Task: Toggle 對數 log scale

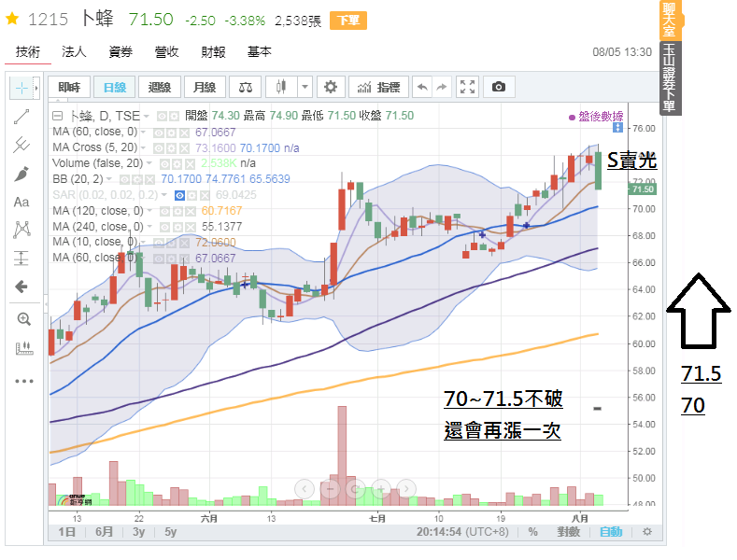Action: point(569,532)
